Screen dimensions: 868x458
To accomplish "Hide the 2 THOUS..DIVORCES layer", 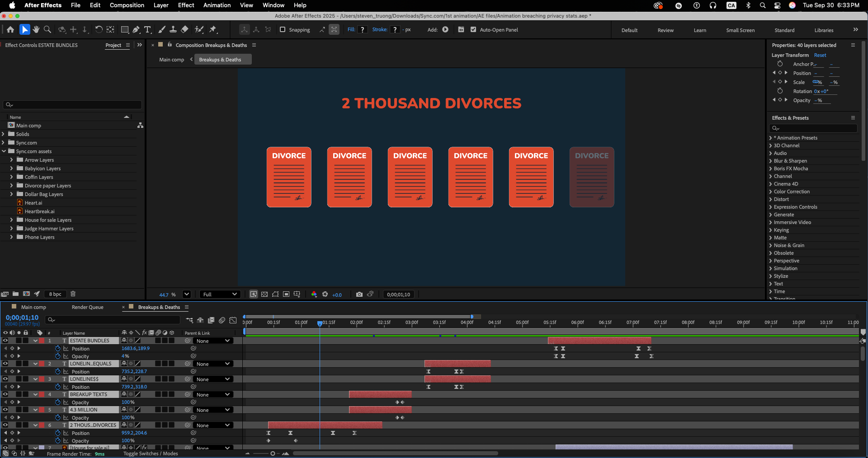I will click(x=5, y=425).
